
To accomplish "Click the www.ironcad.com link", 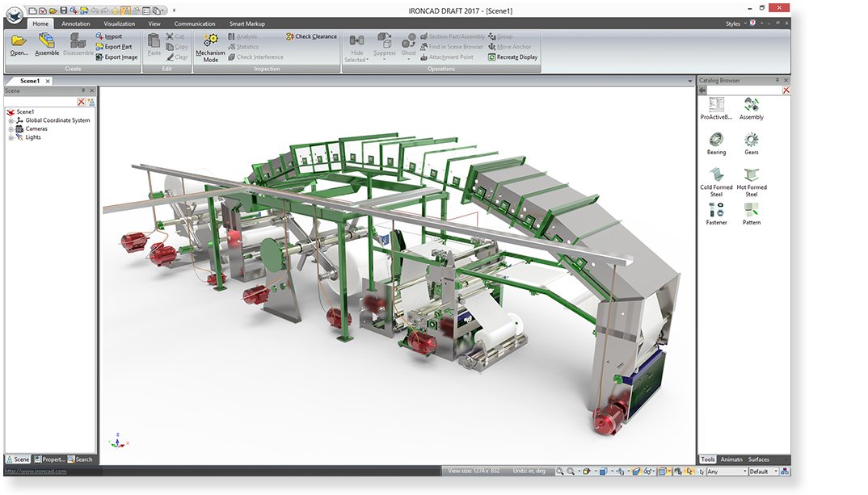I will tap(26, 471).
